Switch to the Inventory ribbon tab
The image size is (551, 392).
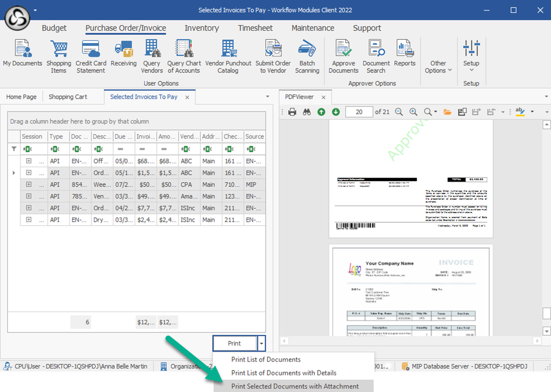pyautogui.click(x=202, y=28)
